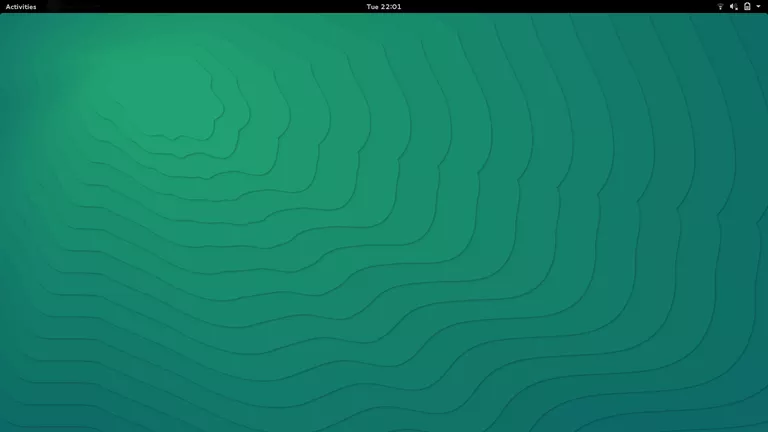Open the Activities overview

point(21,6)
